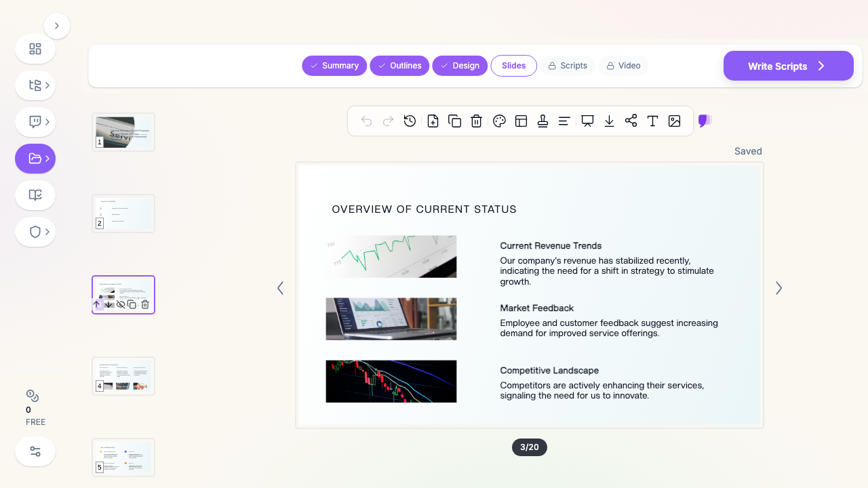The height and width of the screenshot is (488, 868).
Task: Delete slide using the toolbar trash icon
Action: coord(477,121)
